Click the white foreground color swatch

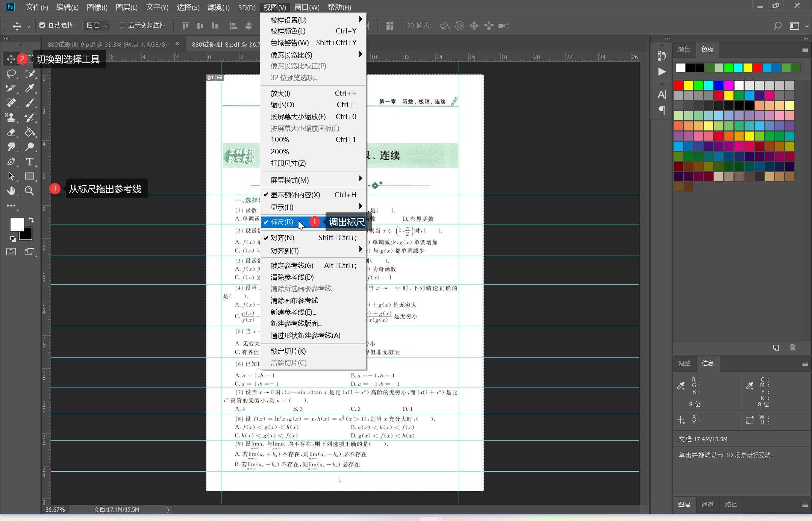tap(16, 224)
